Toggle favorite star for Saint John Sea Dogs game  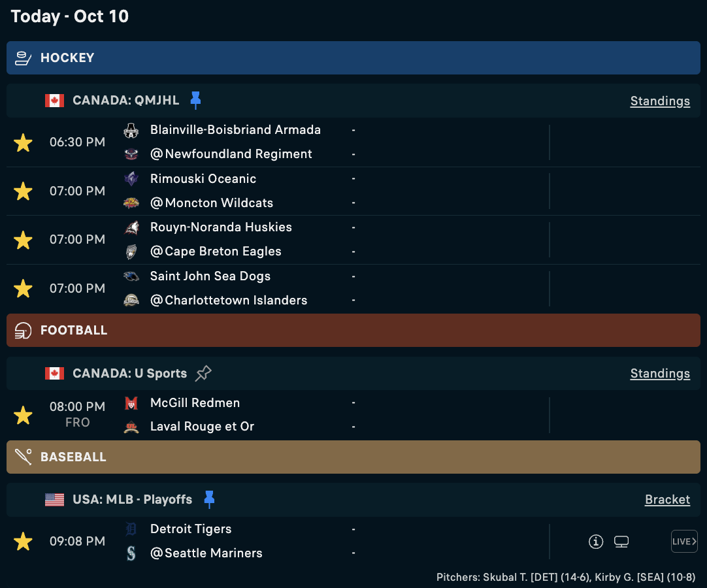coord(23,289)
